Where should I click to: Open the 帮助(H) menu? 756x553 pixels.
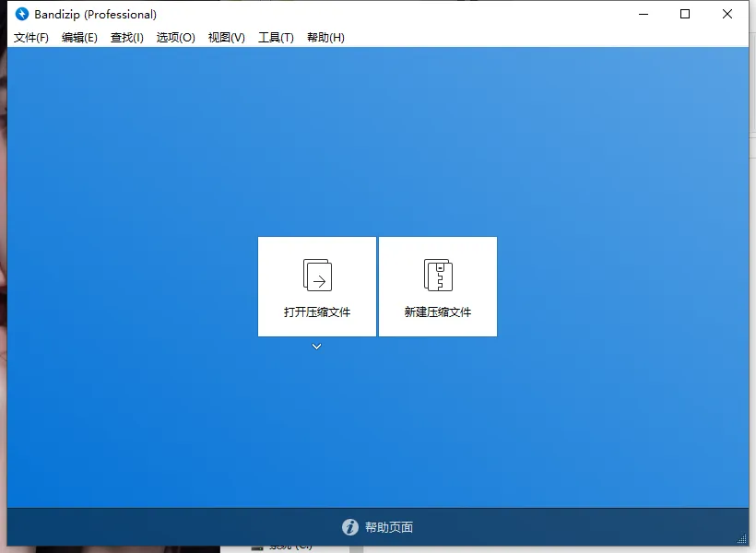325,38
